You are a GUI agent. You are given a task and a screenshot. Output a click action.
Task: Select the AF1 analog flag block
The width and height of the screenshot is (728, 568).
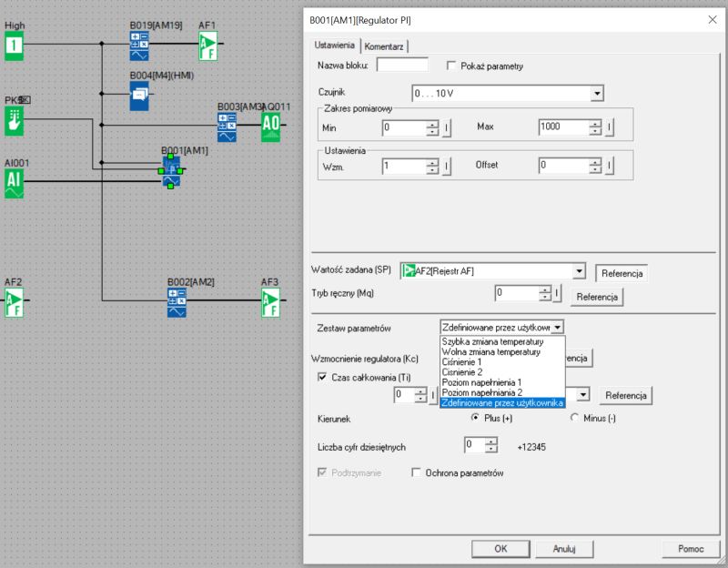pyautogui.click(x=208, y=46)
